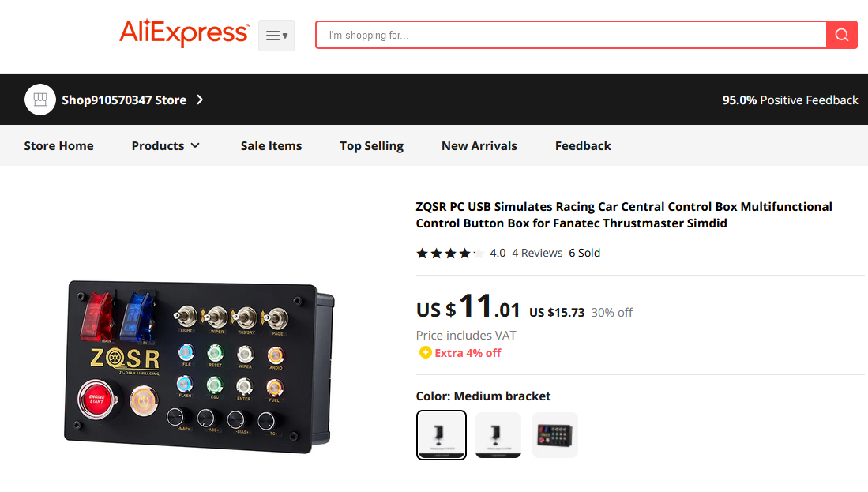Select the Medium bracket color option
This screenshot has width=868, height=492.
tap(442, 435)
